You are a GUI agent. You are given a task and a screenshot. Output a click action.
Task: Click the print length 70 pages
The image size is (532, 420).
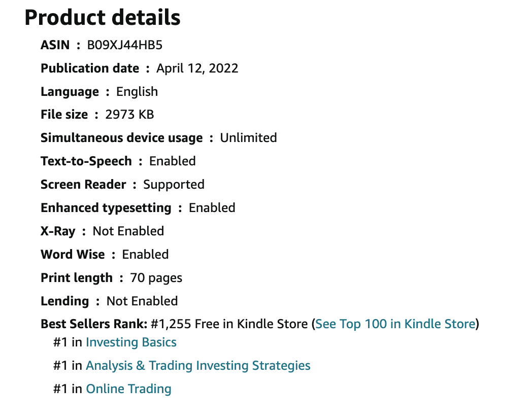[x=156, y=278]
